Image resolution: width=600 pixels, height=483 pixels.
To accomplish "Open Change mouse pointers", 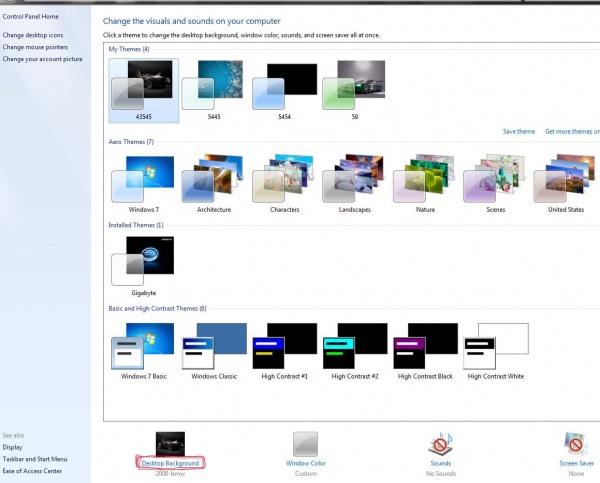I will tap(35, 47).
